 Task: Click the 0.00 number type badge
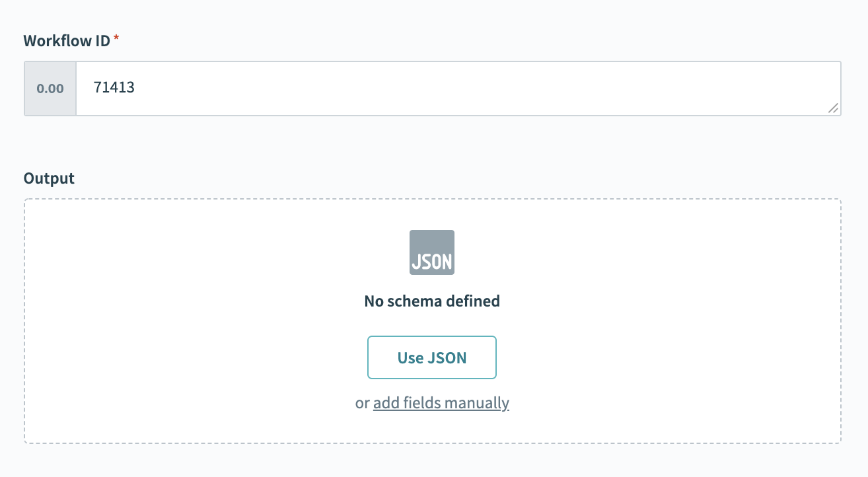[x=50, y=89]
